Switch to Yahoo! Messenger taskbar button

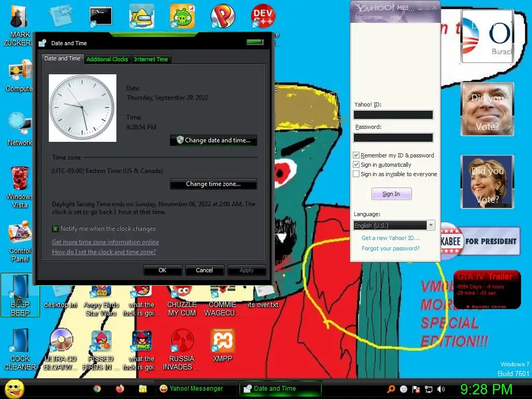pyautogui.click(x=196, y=389)
